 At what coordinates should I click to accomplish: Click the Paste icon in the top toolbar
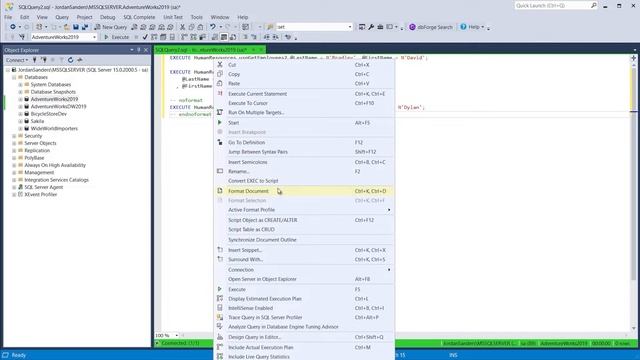coord(200,27)
